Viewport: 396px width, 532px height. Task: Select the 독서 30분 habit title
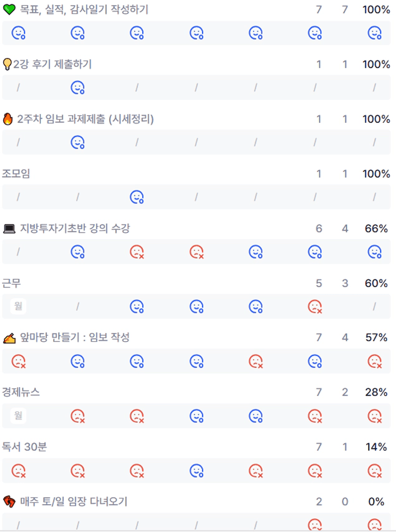point(24,447)
